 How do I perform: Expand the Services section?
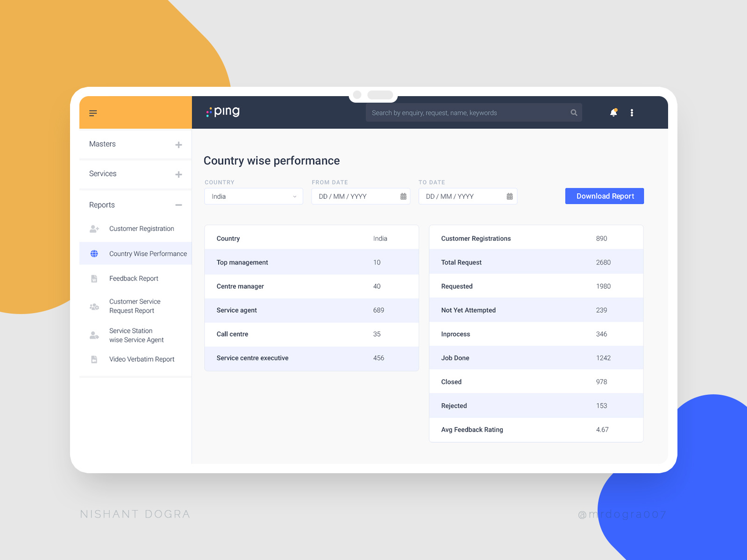178,174
